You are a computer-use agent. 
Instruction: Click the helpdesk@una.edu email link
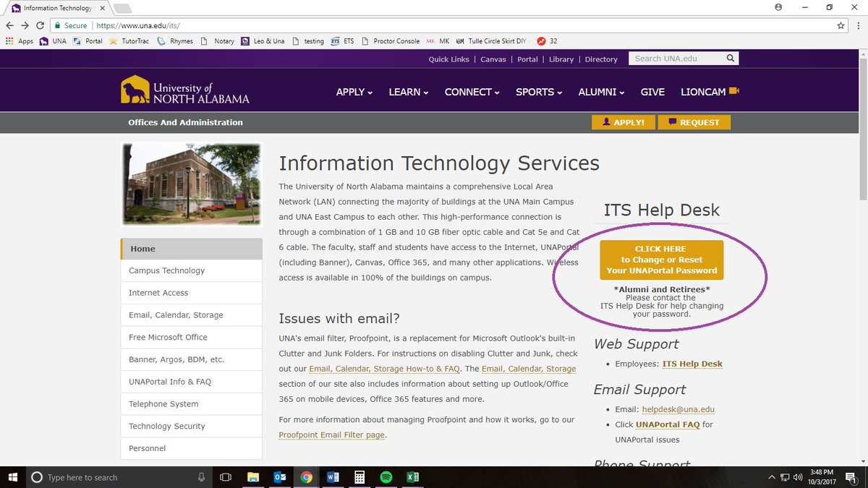click(678, 410)
